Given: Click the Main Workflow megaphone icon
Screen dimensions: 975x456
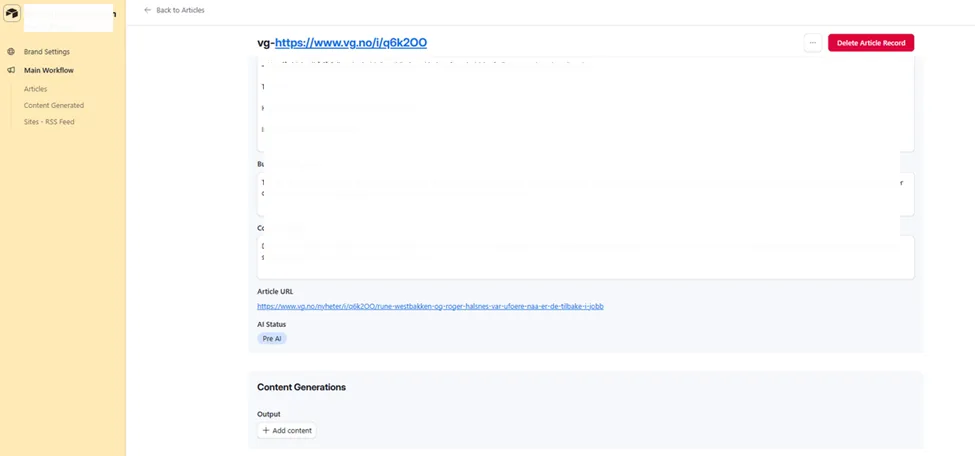Looking at the screenshot, I should [x=11, y=70].
